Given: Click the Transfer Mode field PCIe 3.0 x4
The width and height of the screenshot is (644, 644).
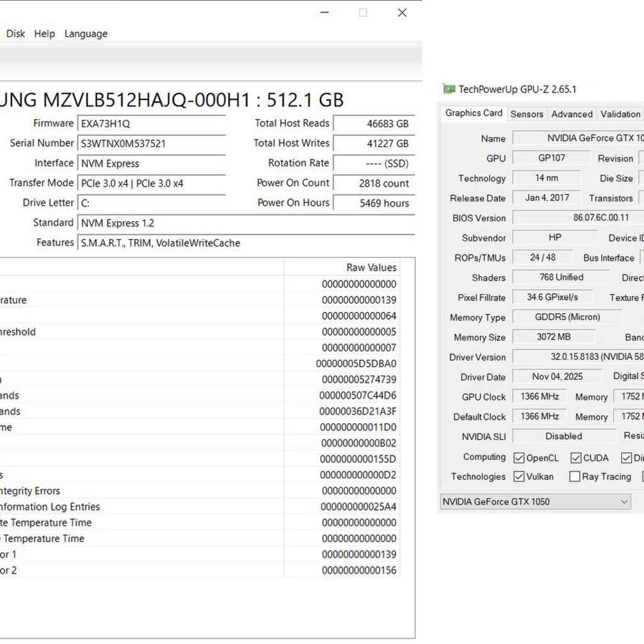Looking at the screenshot, I should tap(152, 183).
